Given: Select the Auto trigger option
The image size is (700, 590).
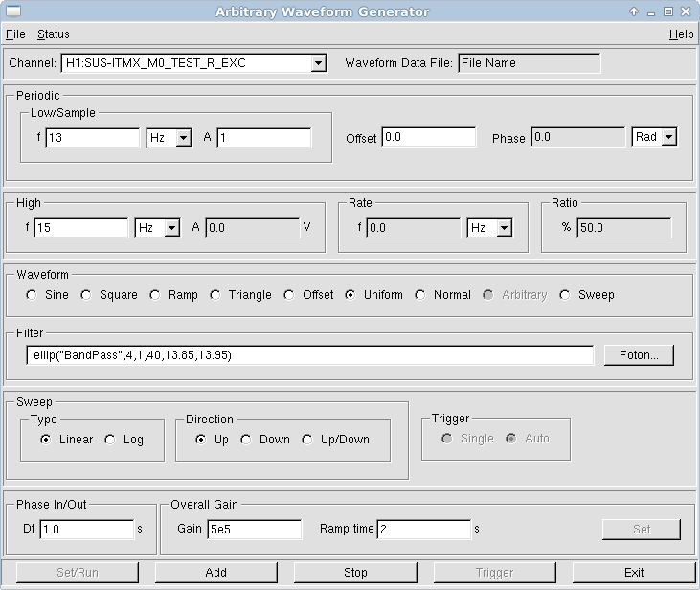Looking at the screenshot, I should pos(511,439).
